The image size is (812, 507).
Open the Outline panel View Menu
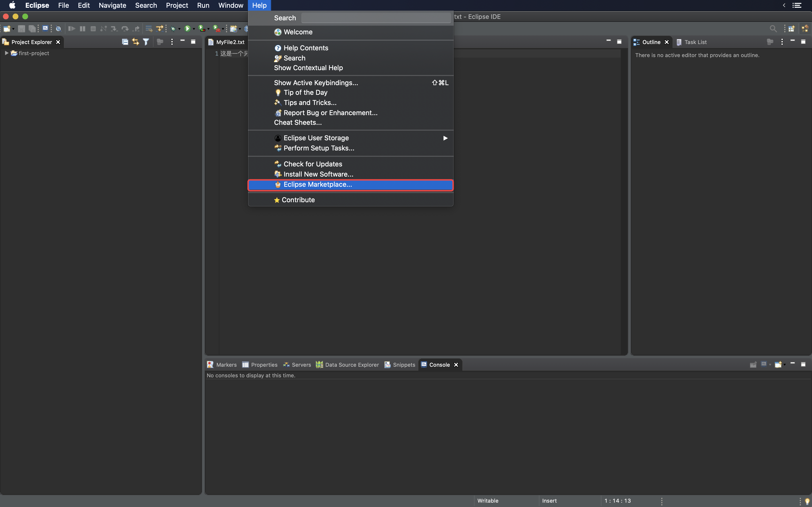(782, 42)
